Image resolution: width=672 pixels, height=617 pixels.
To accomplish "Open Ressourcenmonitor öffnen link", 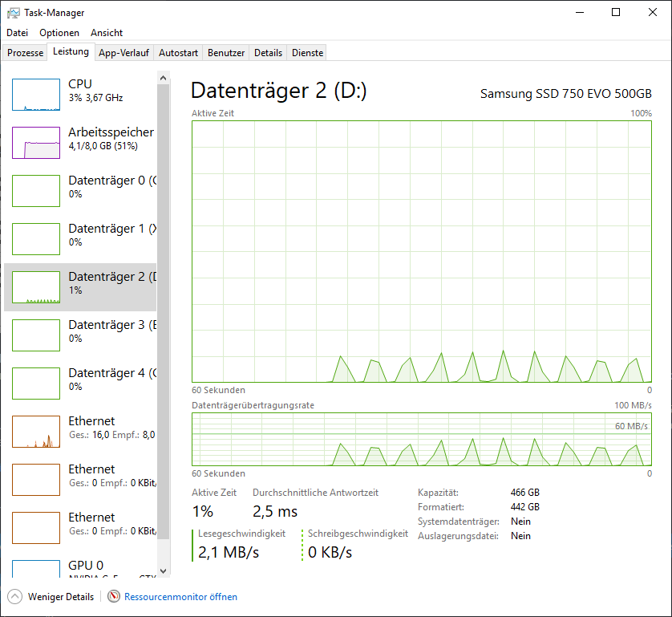I will [180, 597].
